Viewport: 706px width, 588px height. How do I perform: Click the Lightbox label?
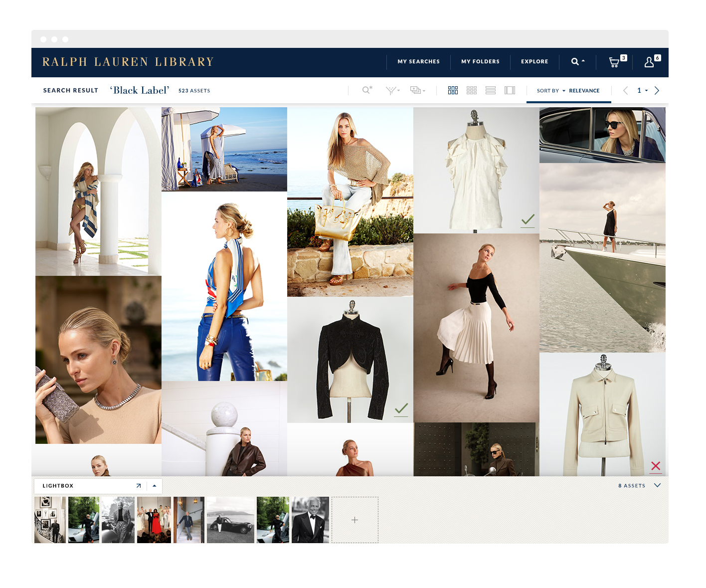coord(58,486)
